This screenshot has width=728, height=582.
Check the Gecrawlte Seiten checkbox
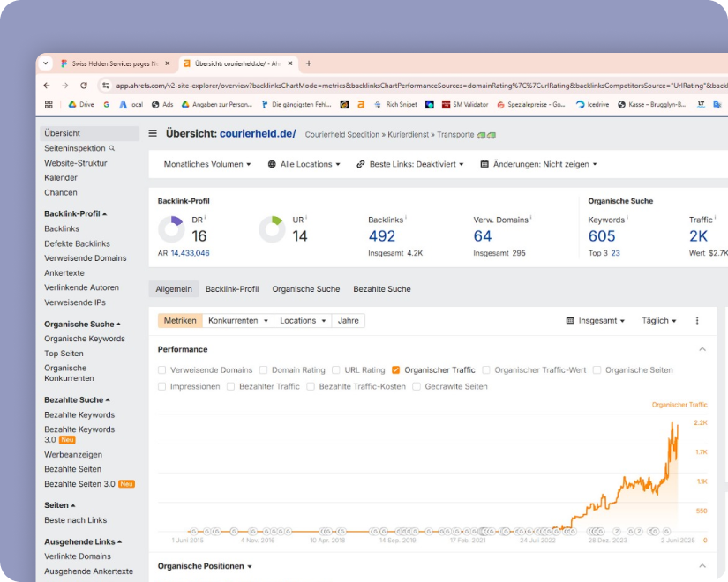click(417, 386)
